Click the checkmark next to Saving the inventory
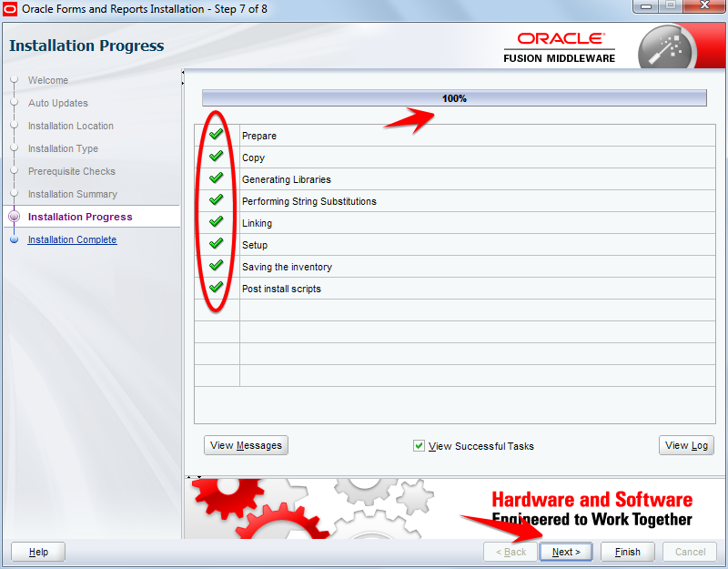Viewport: 728px width, 569px height. (216, 266)
